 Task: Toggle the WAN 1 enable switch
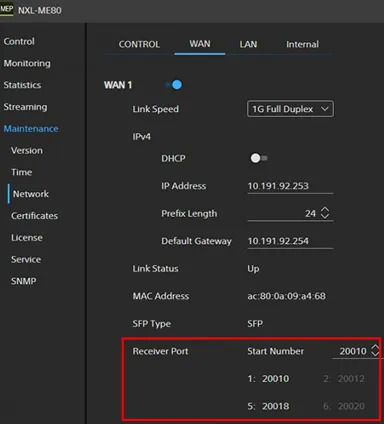tap(174, 85)
